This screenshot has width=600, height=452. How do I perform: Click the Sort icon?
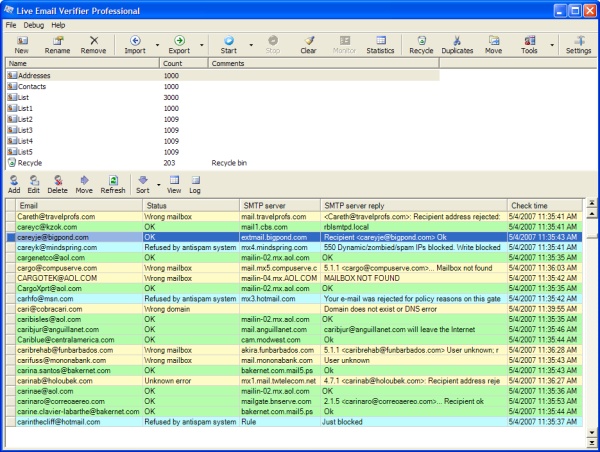[x=143, y=185]
